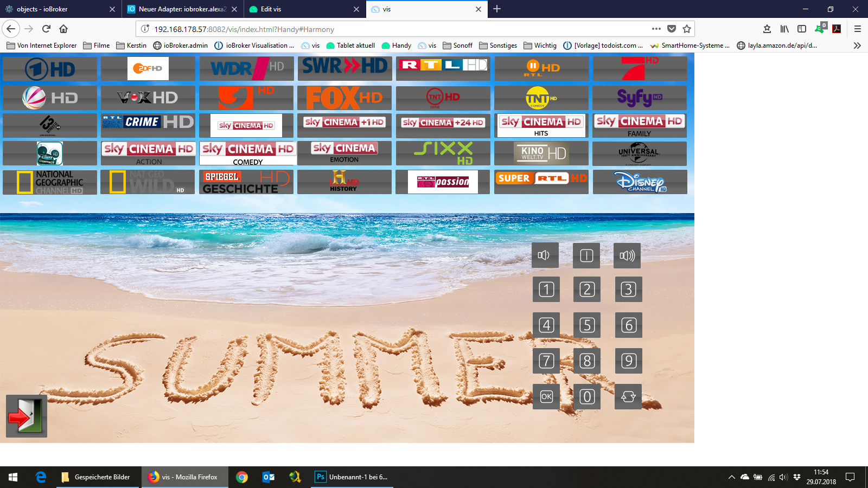
Task: Tune to Super RTL HD
Action: (541, 182)
